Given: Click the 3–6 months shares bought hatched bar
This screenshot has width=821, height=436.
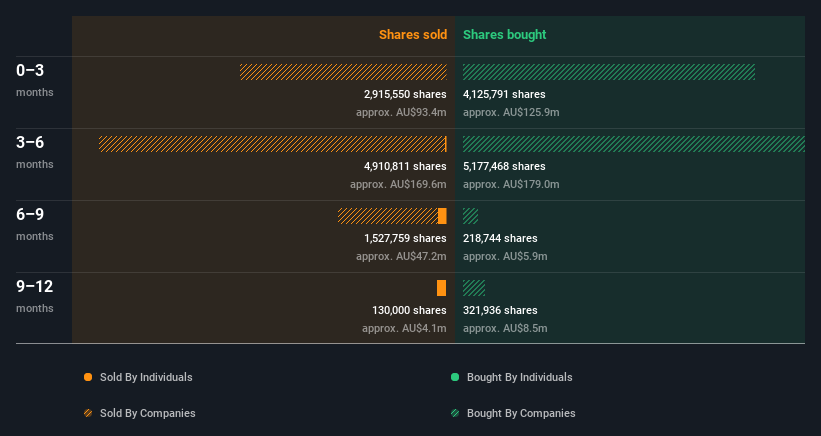Looking at the screenshot, I should coord(634,144).
